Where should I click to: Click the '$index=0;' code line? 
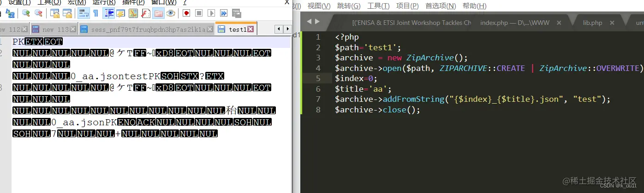click(356, 78)
